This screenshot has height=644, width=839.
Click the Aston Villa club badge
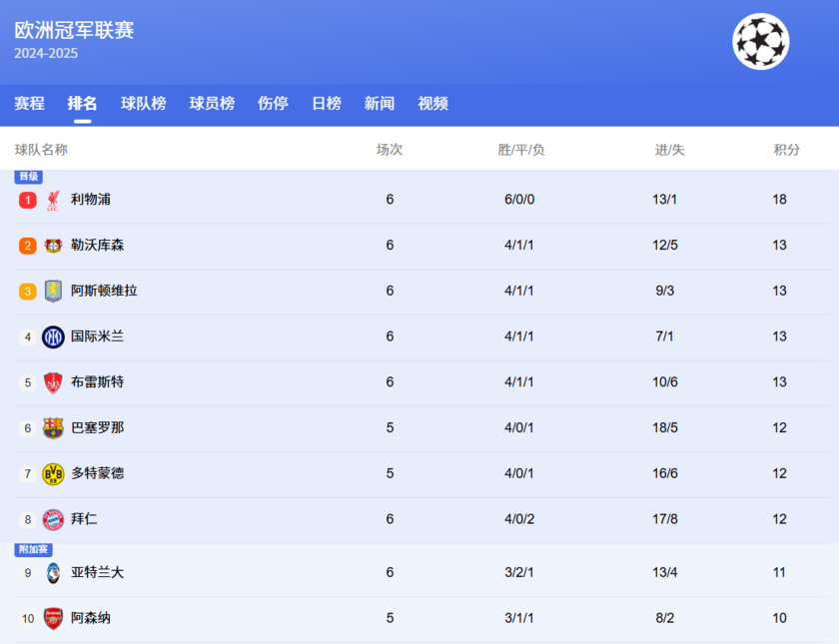point(55,291)
